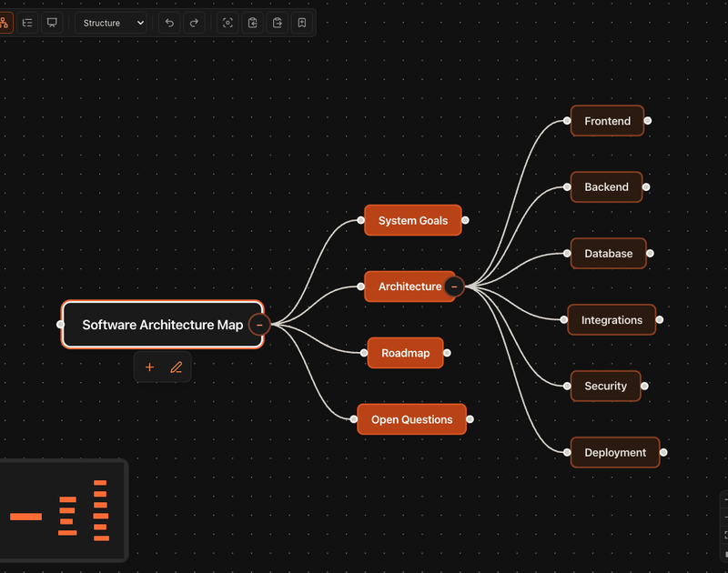
Task: Open presentation mode icon
Action: coord(52,23)
